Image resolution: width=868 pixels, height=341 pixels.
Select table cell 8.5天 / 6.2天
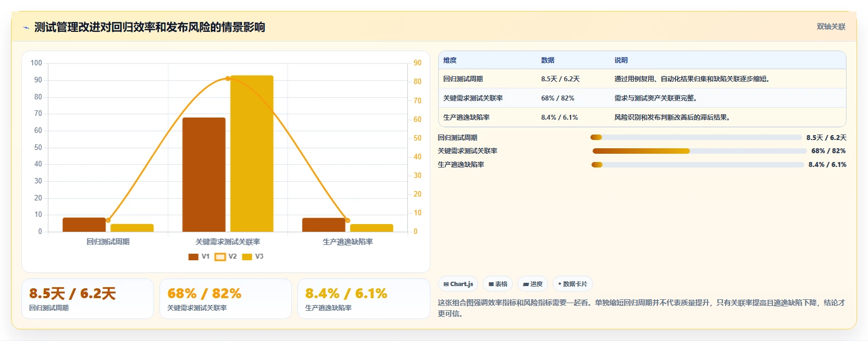560,79
